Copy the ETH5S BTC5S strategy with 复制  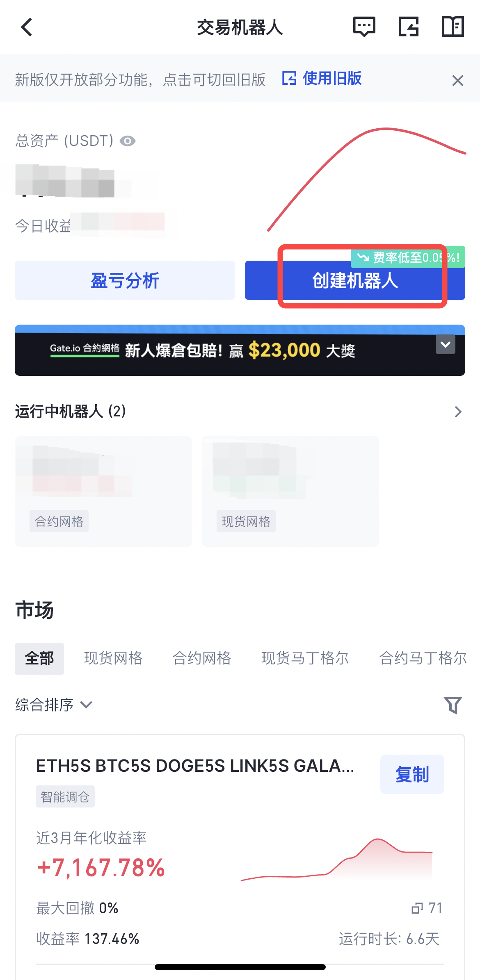[x=412, y=774]
